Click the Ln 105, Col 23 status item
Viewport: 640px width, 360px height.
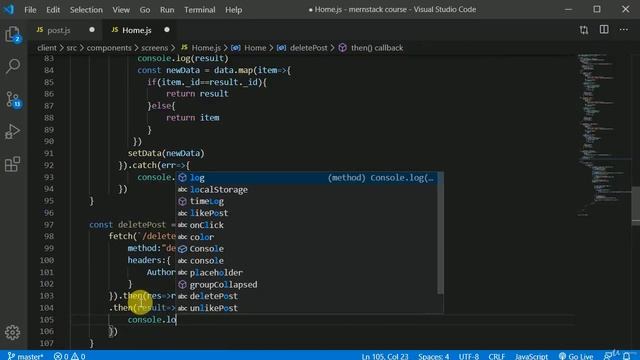point(384,356)
